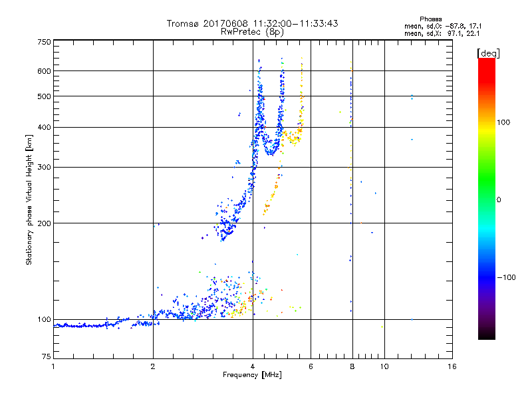The height and width of the screenshot is (399, 532).
Task: Click the y-axis title 'Stationary phase Virtual Height [km]'
Action: 29,199
